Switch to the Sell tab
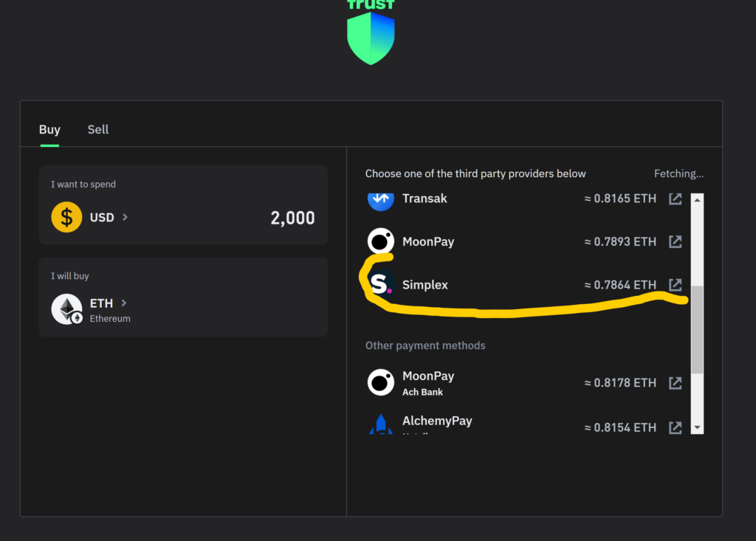756x541 pixels. (x=98, y=130)
